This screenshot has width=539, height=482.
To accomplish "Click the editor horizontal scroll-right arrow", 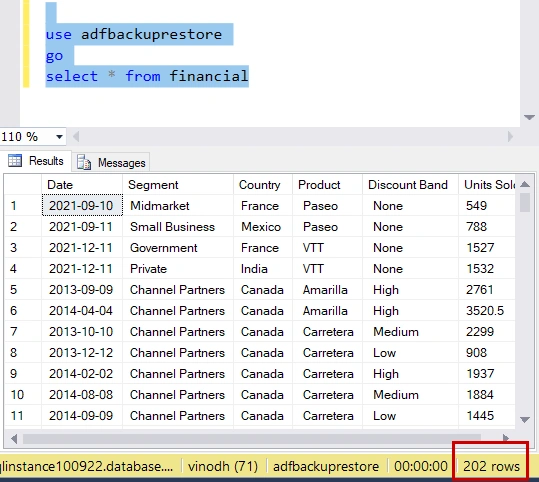I will pos(510,137).
